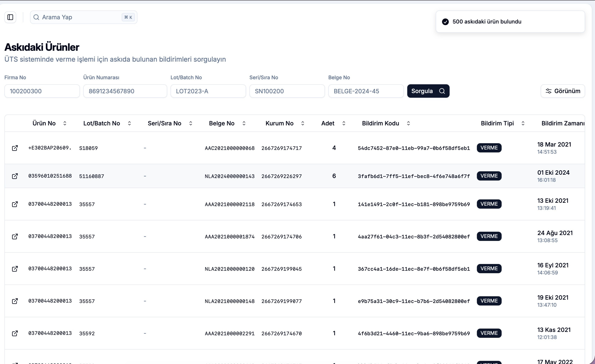Select product number +E302BAP20609.

point(50,148)
